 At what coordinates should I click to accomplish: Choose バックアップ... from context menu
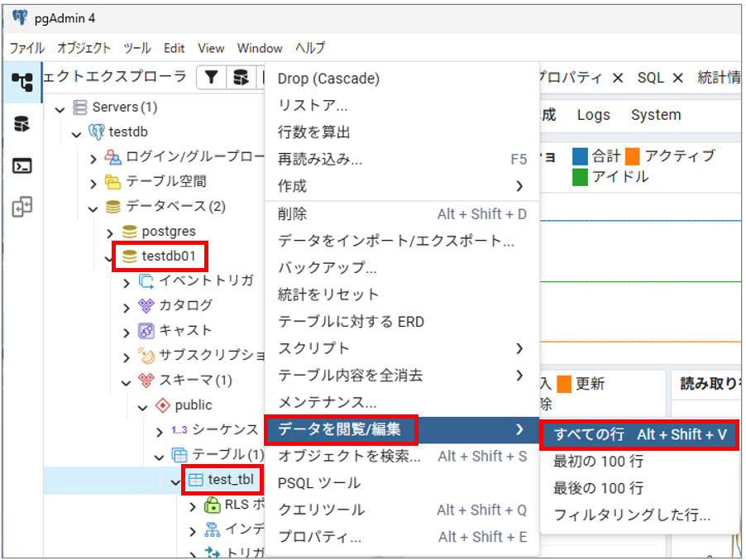402,267
